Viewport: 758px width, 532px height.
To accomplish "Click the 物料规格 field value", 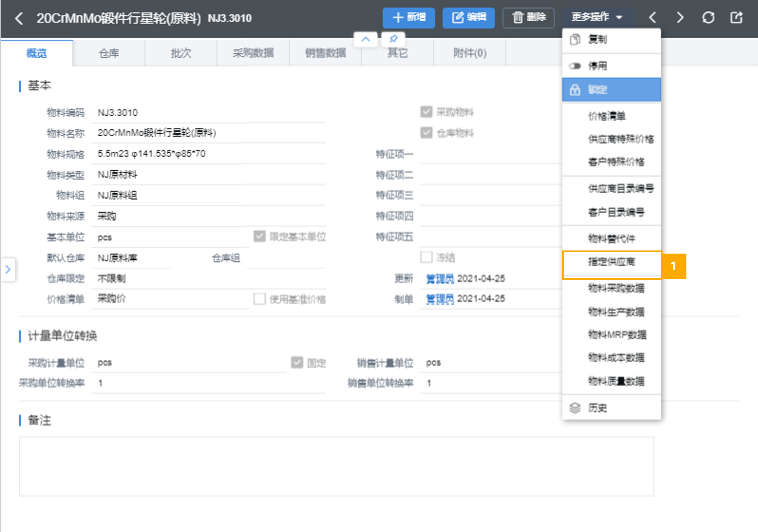I will [x=208, y=154].
